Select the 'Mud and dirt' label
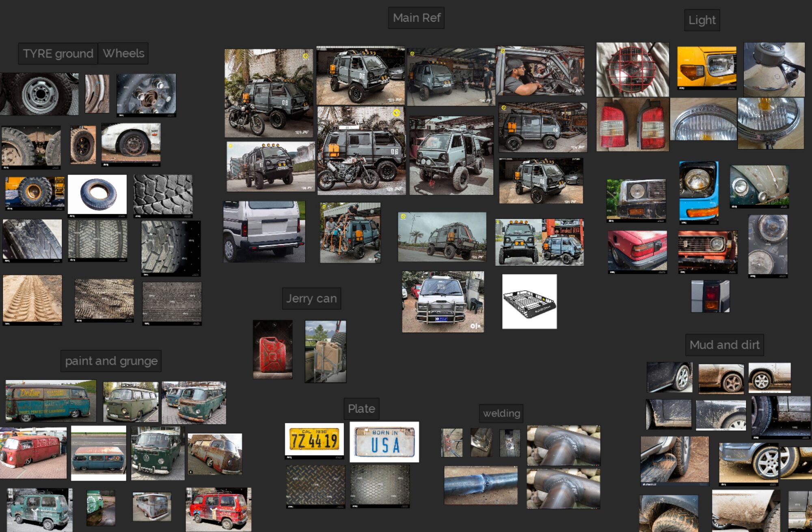The image size is (812, 532). 724,345
